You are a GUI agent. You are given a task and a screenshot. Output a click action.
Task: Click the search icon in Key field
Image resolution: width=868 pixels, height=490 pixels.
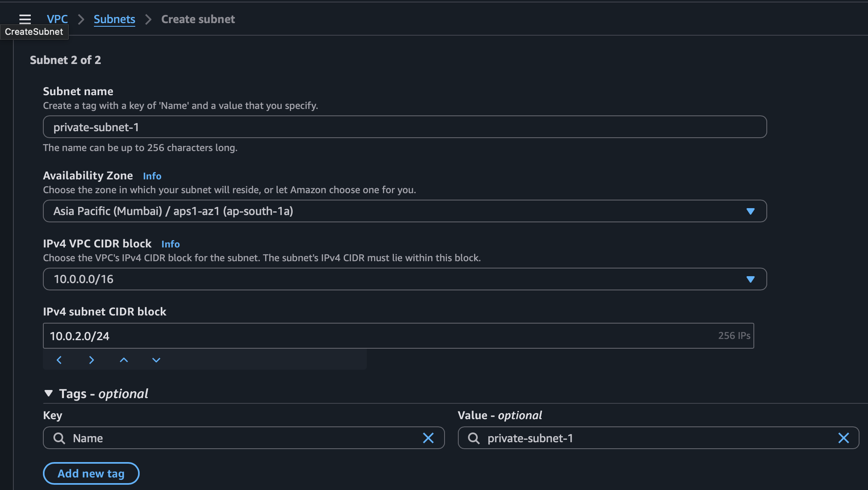[59, 438]
